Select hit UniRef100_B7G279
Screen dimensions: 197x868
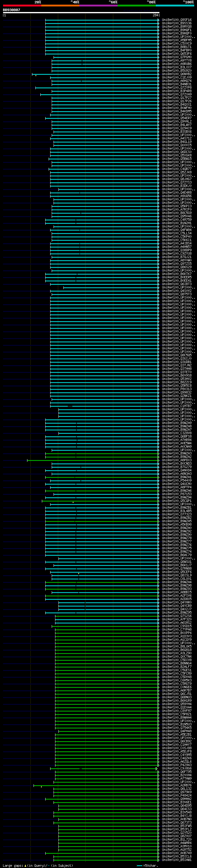point(177,467)
